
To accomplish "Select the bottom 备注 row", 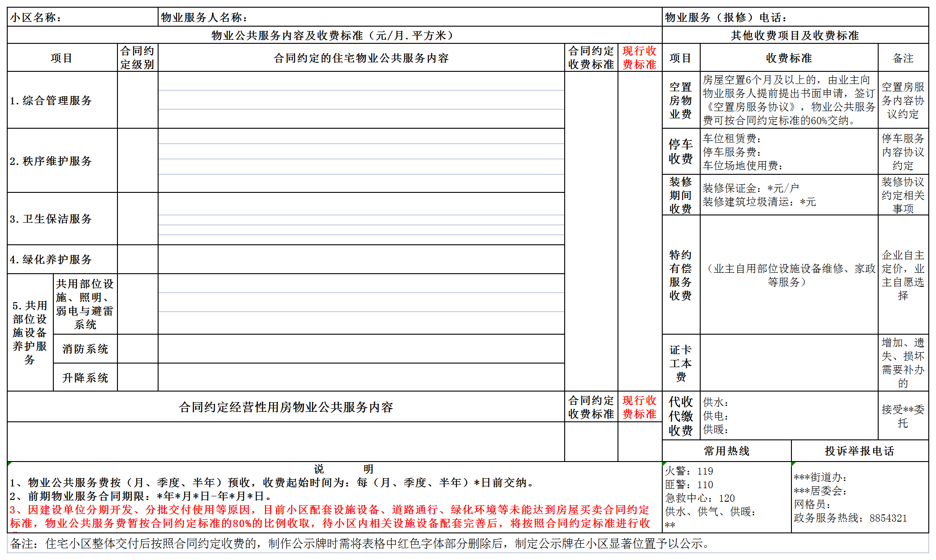I will click(x=468, y=543).
